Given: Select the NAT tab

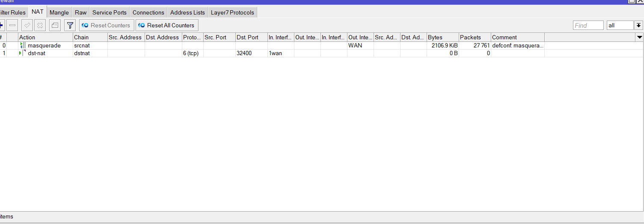Looking at the screenshot, I should (38, 12).
